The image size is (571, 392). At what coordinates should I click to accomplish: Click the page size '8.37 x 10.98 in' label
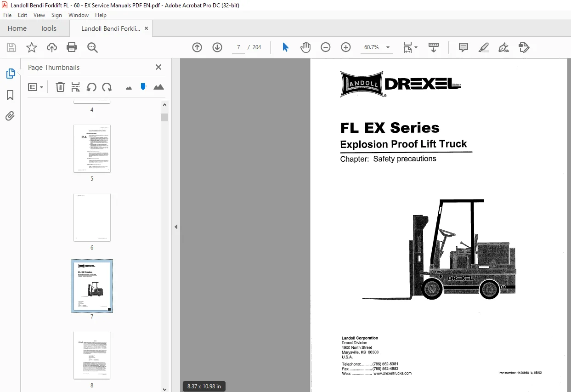coord(204,386)
